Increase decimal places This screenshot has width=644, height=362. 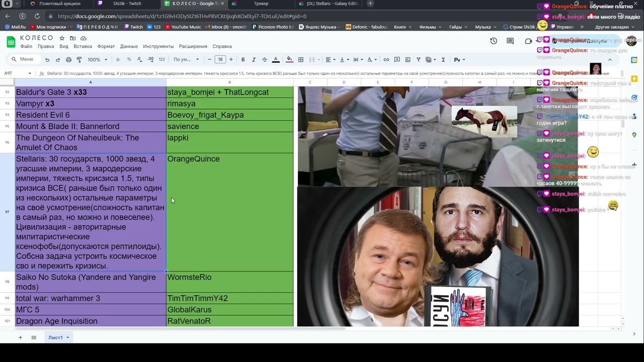pos(150,59)
